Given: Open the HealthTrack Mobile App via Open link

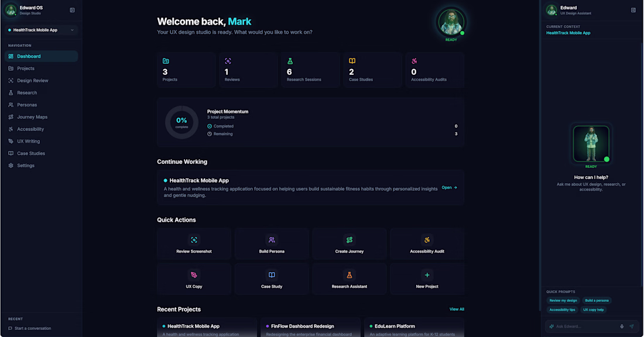Looking at the screenshot, I should (x=449, y=188).
